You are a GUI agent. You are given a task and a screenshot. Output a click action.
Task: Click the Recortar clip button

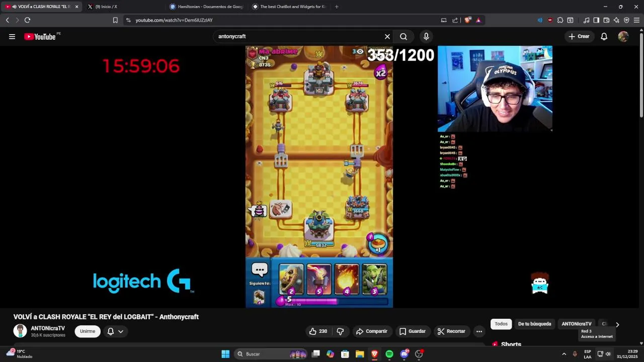451,331
